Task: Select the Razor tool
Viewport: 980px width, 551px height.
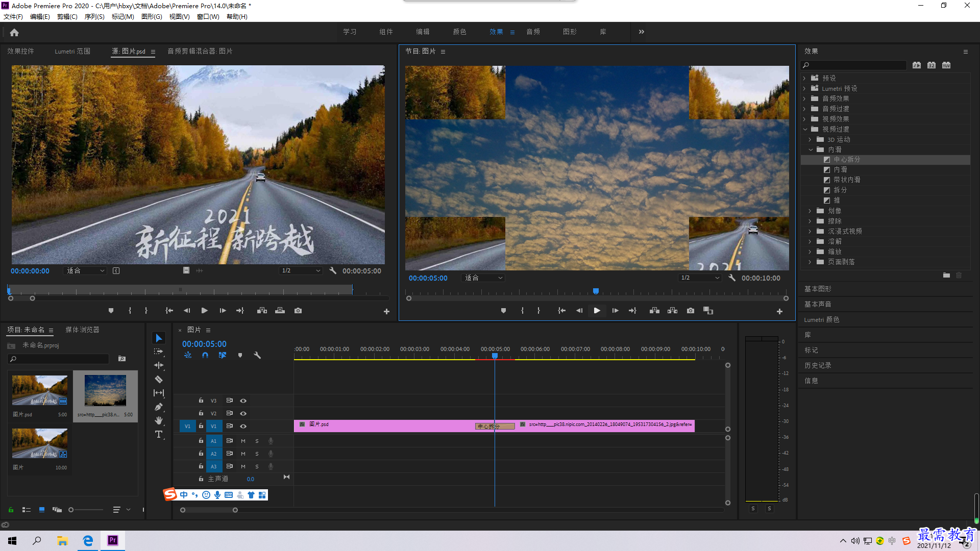Action: (159, 379)
